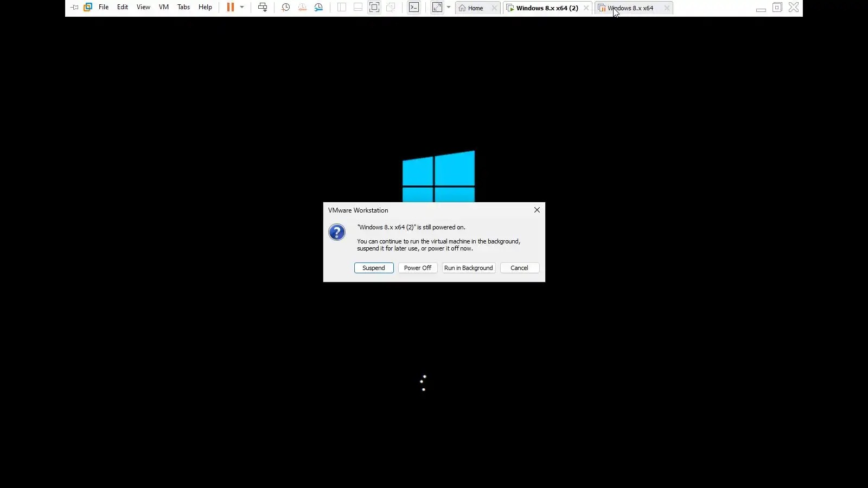
Task: Expand the stretch display dropdown arrow
Action: pos(449,8)
